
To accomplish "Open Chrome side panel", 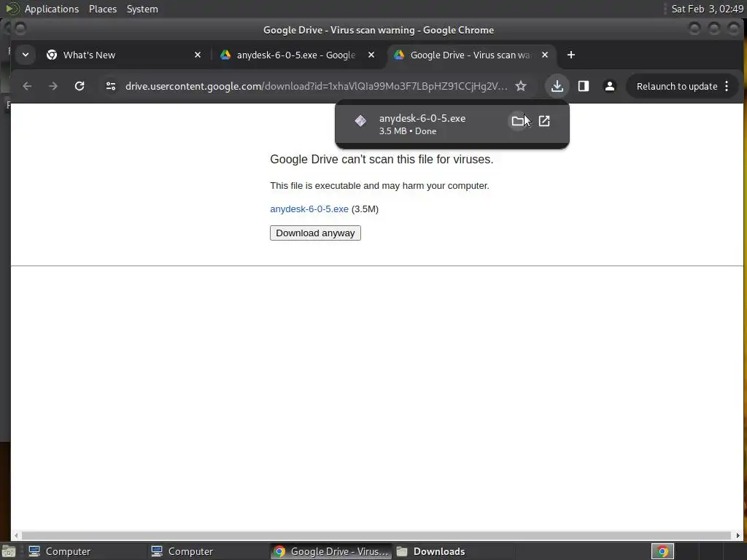I will coord(583,86).
